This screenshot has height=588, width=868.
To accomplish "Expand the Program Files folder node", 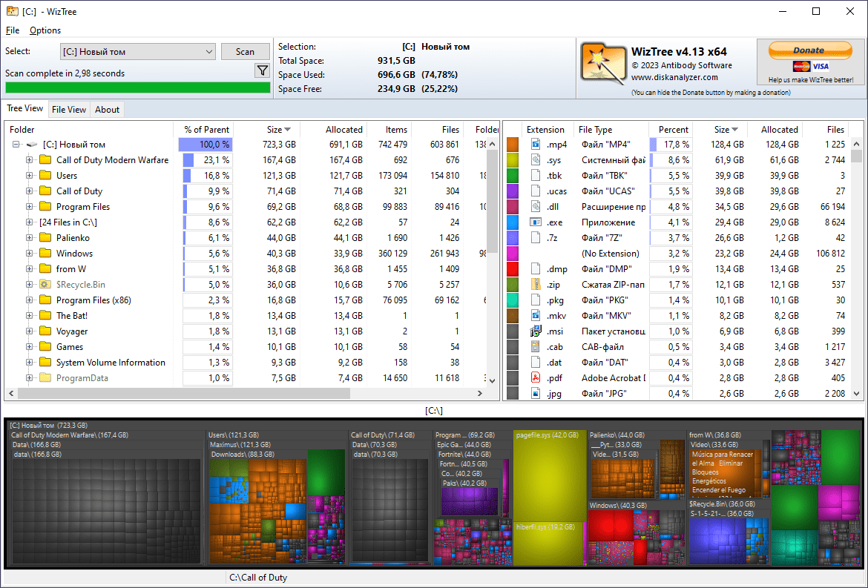I will point(29,206).
